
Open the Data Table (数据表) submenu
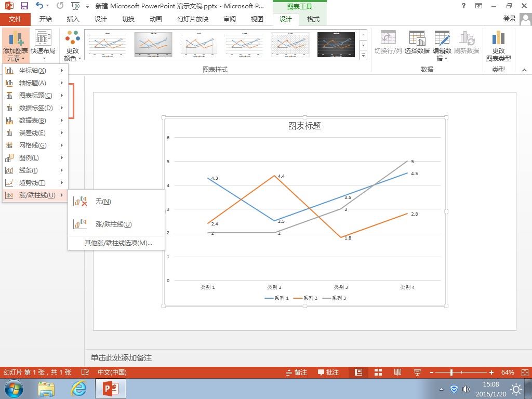(x=35, y=121)
